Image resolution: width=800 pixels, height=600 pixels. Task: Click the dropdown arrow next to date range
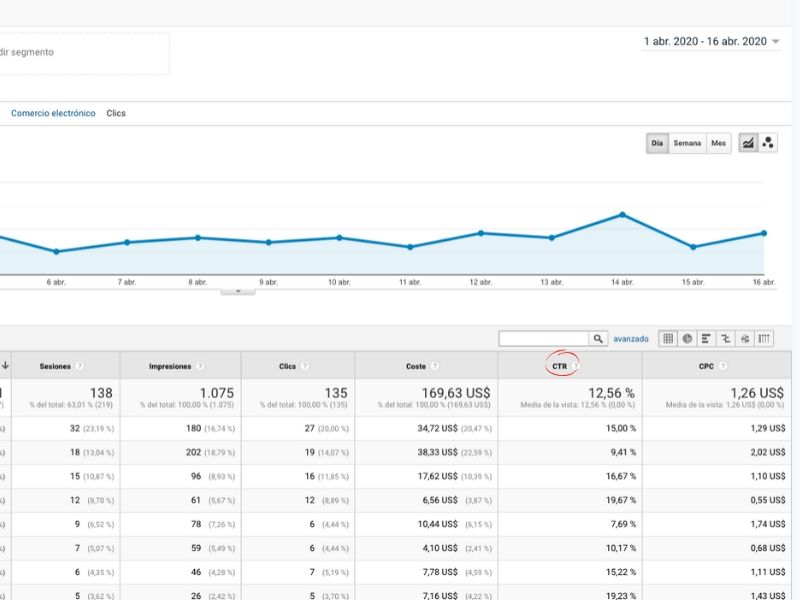point(776,42)
